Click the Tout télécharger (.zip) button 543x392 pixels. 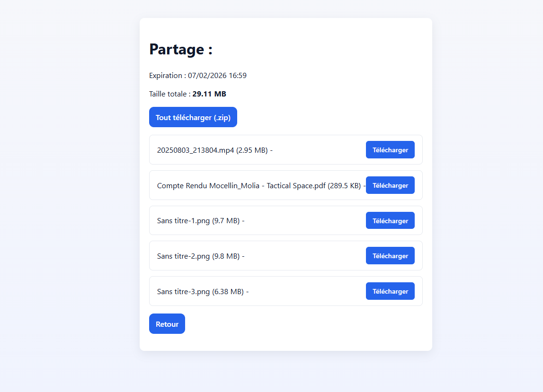193,117
